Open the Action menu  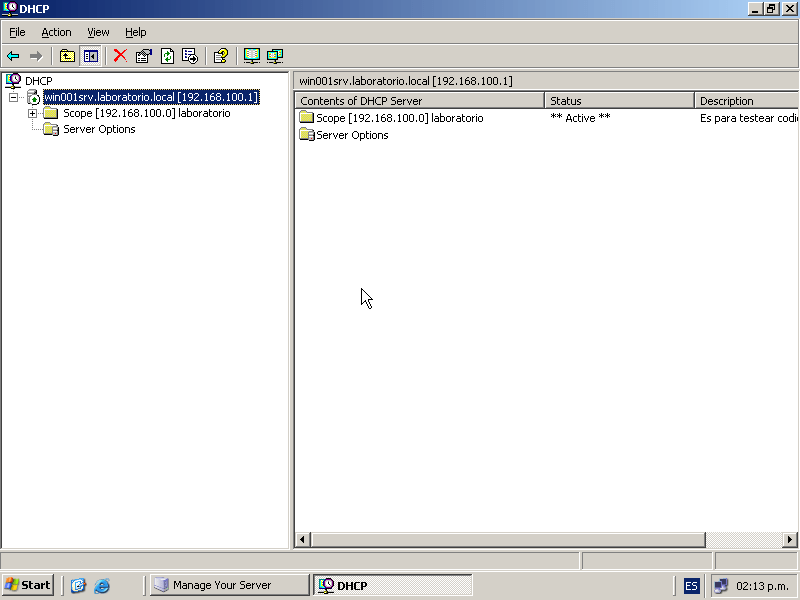56,32
